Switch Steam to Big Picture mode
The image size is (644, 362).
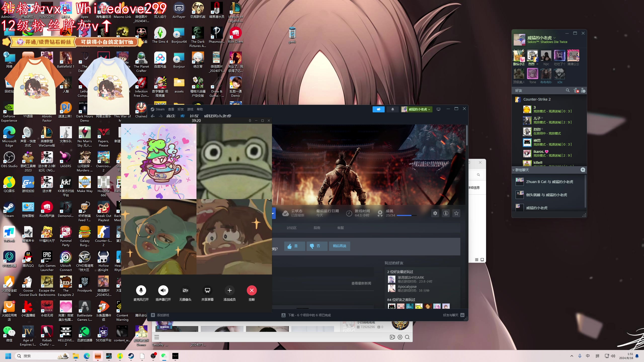click(x=438, y=109)
